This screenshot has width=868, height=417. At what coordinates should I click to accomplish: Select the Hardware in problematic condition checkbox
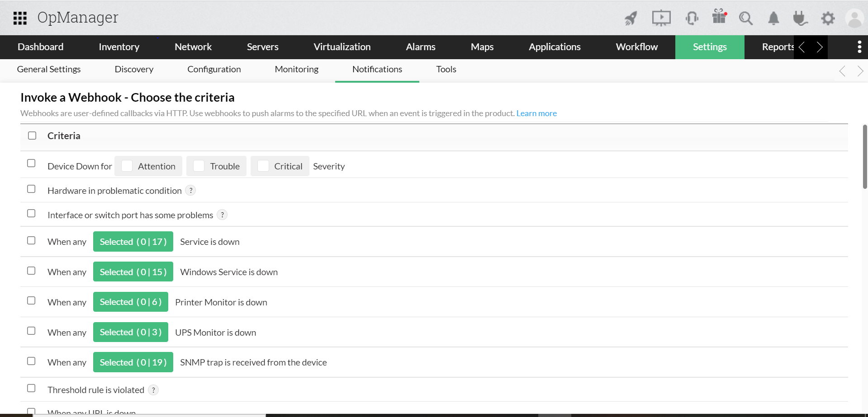(x=31, y=189)
